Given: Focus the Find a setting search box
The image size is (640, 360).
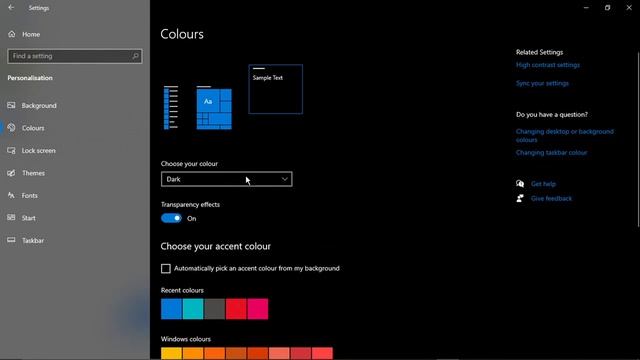Looking at the screenshot, I should 75,56.
